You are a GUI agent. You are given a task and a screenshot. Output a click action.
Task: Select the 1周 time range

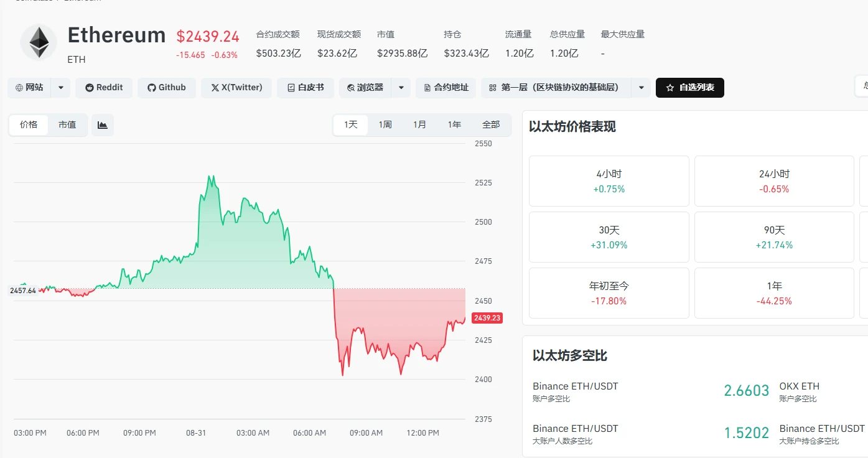[385, 125]
